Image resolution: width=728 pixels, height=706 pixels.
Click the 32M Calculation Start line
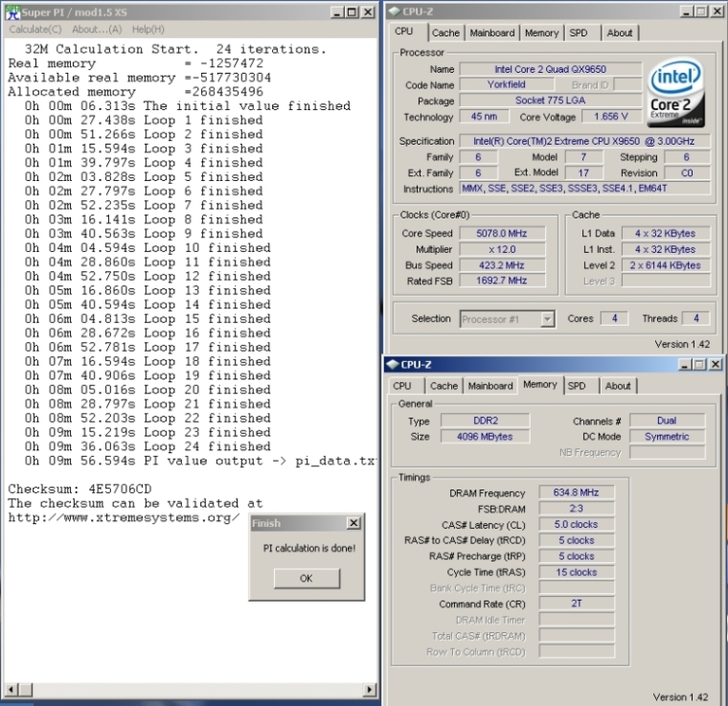[x=175, y=49]
